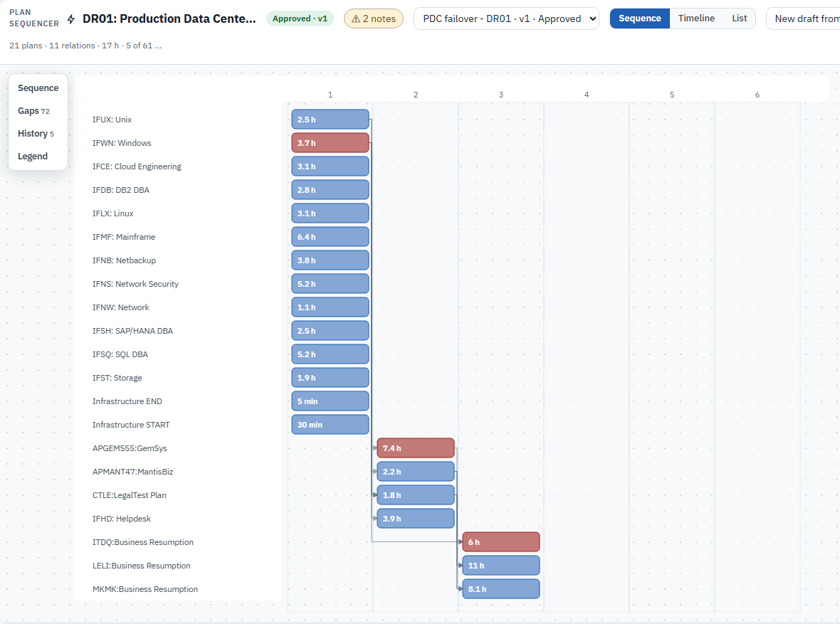Click the New draft from button
The width and height of the screenshot is (840, 624).
(x=804, y=18)
